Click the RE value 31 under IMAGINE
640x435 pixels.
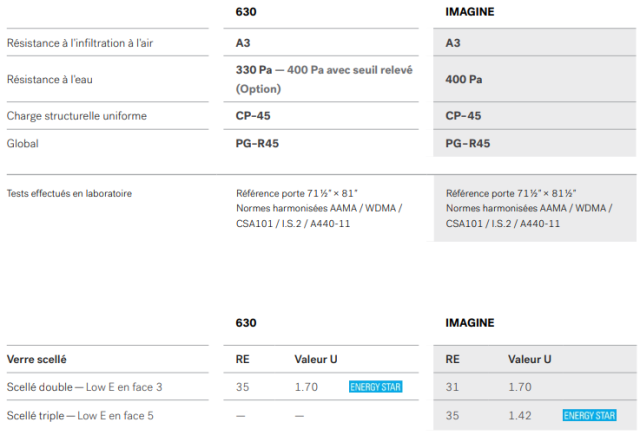pyautogui.click(x=452, y=387)
